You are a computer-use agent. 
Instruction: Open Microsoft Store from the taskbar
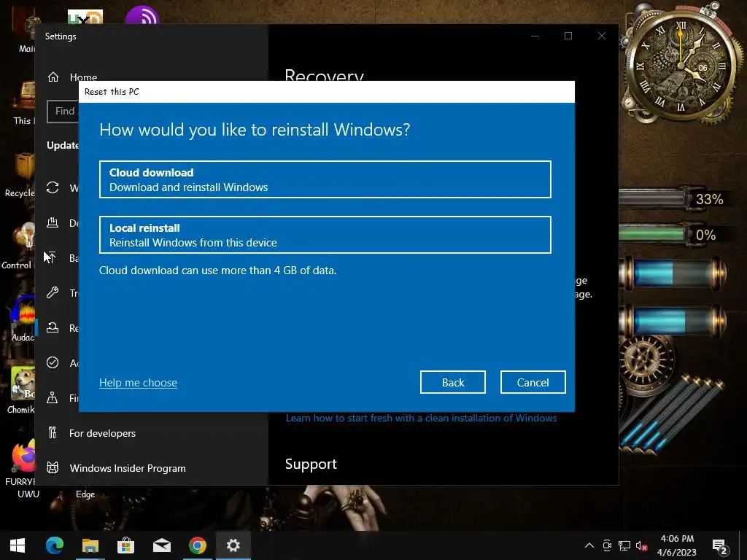click(125, 545)
